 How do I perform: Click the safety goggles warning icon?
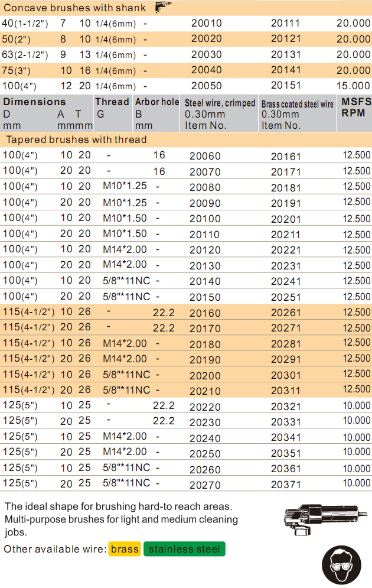[x=341, y=565]
